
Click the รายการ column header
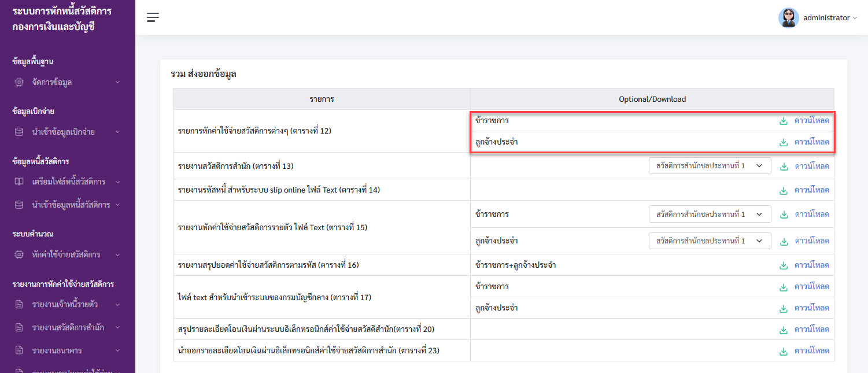[322, 99]
